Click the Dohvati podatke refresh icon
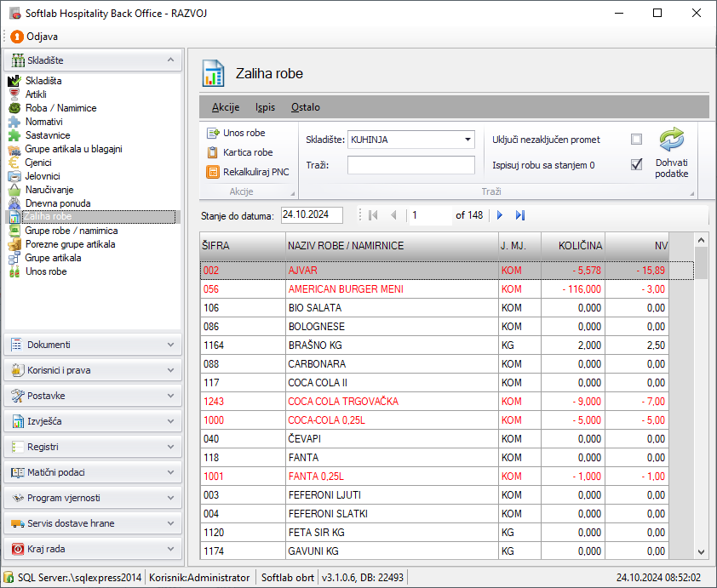The image size is (717, 588). 671,140
